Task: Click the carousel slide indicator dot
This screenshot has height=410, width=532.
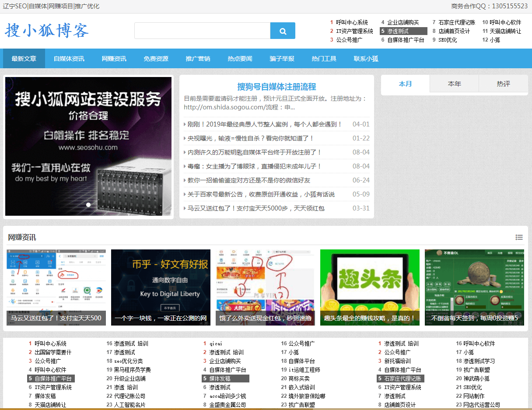Action: 88,205
